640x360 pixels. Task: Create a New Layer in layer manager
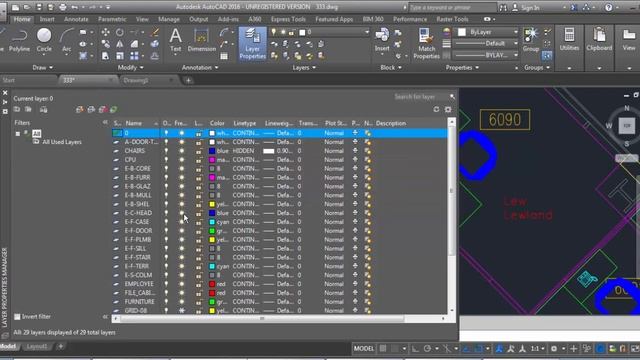[x=80, y=109]
